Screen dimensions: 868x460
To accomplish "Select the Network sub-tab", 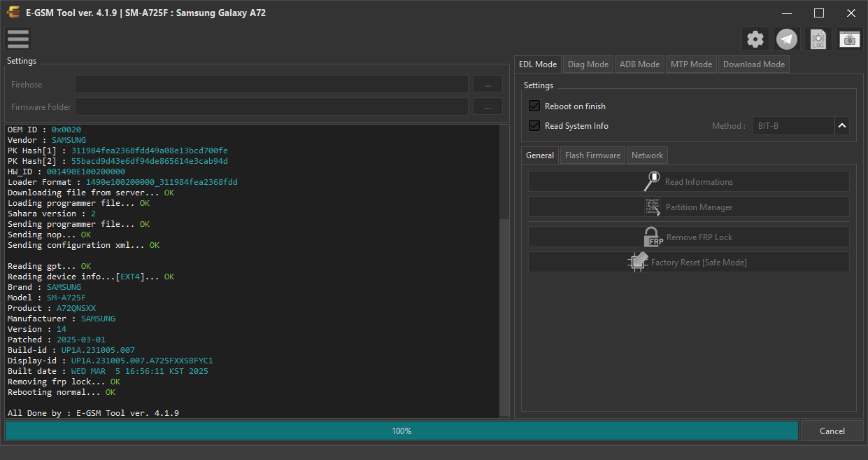I will [647, 155].
